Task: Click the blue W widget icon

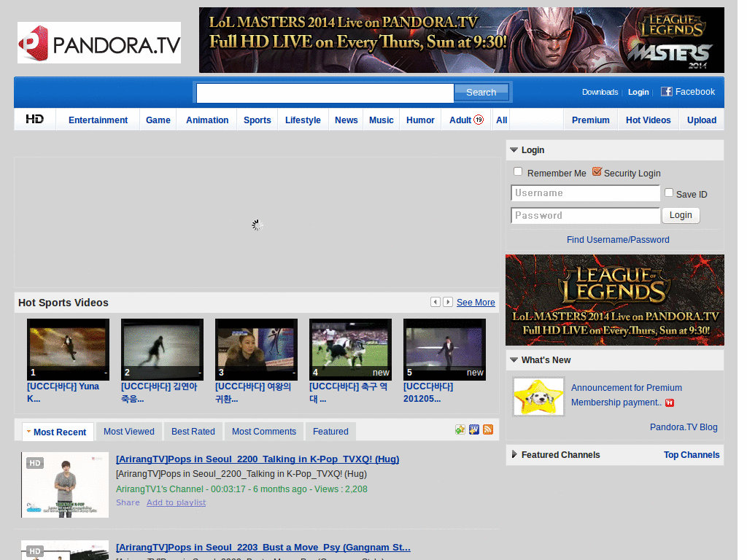Action: click(x=474, y=429)
